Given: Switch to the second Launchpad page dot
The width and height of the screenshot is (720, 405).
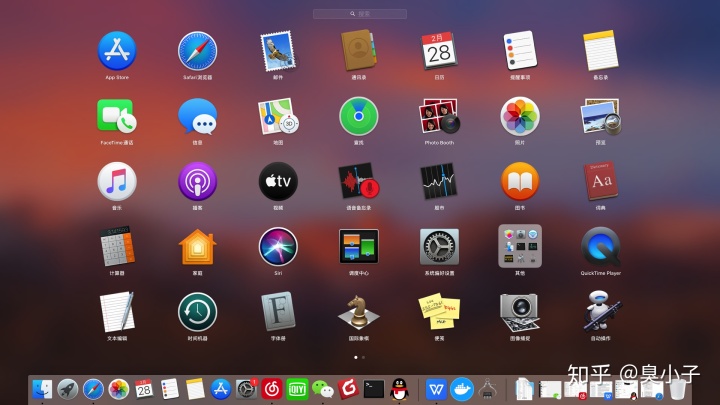Looking at the screenshot, I should pyautogui.click(x=363, y=357).
